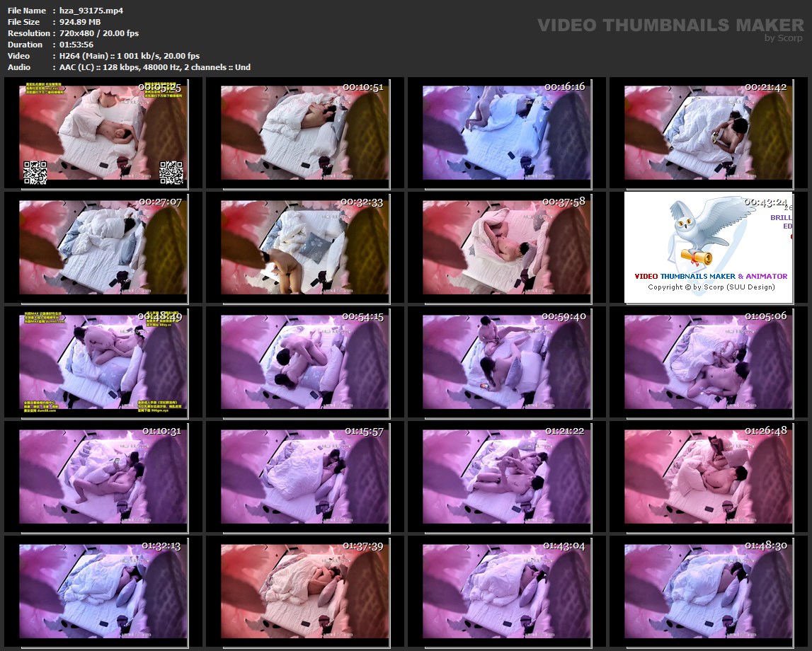This screenshot has height=651, width=812.
Task: Select the frame at timestamp 01:15:57
Action: [x=305, y=477]
